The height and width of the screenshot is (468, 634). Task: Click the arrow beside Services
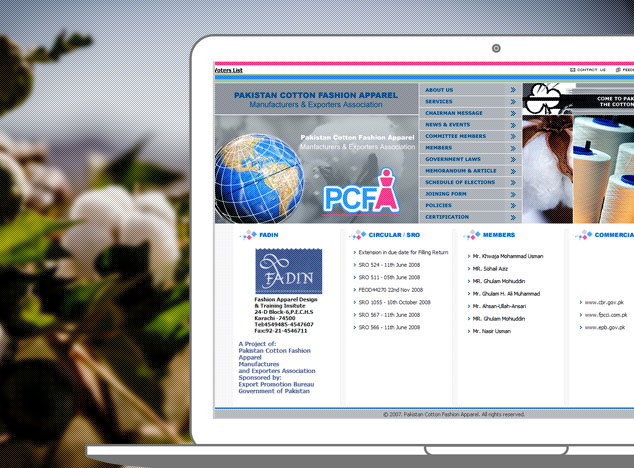coord(513,102)
